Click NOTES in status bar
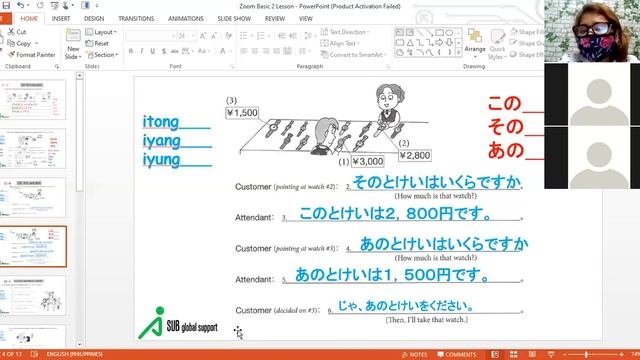This screenshot has width=640, height=360. click(x=414, y=355)
